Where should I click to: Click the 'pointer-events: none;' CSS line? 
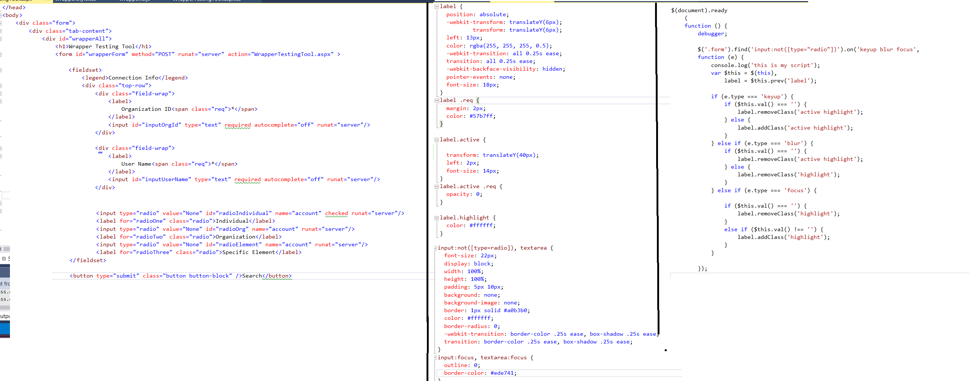click(481, 77)
